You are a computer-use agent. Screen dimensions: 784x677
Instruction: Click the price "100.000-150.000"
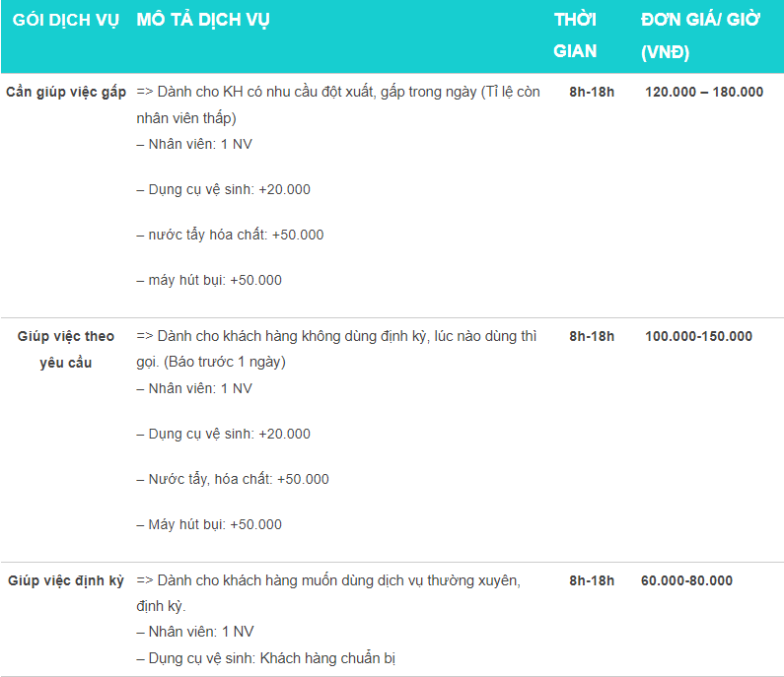[x=698, y=336]
